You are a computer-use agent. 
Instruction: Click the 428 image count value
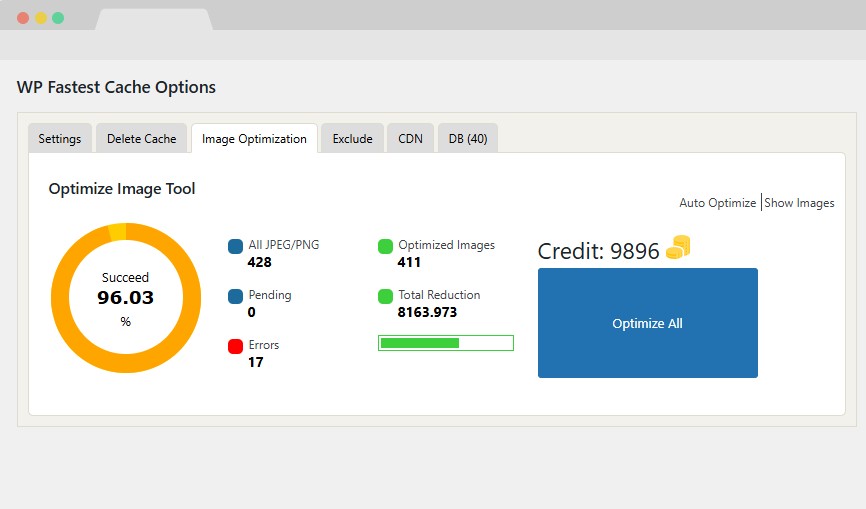coord(260,262)
